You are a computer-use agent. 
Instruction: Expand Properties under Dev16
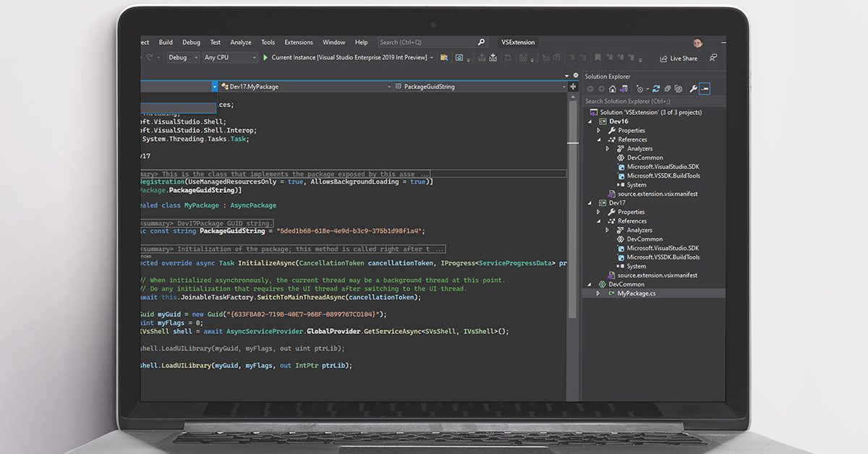(x=599, y=131)
